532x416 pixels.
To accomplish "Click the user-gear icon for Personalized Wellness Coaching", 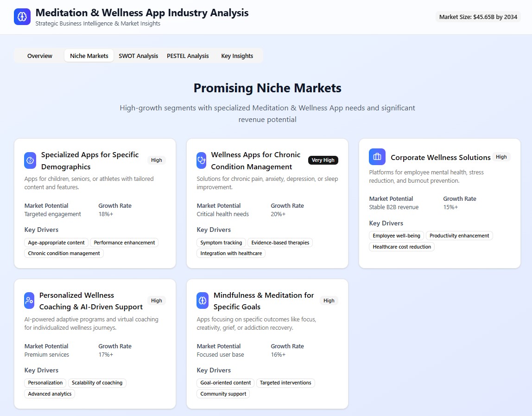I will (x=29, y=301).
